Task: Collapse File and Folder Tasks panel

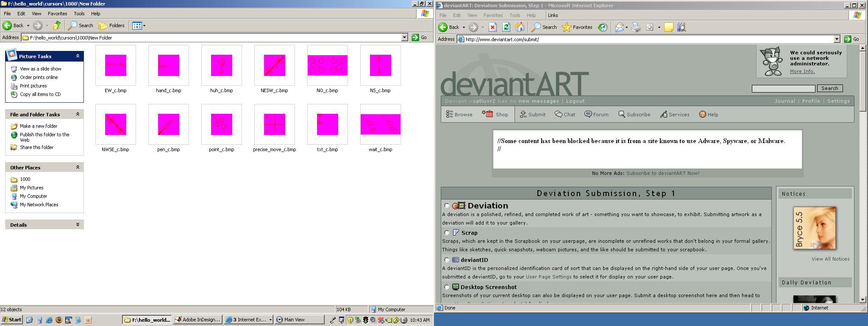Action: click(78, 114)
